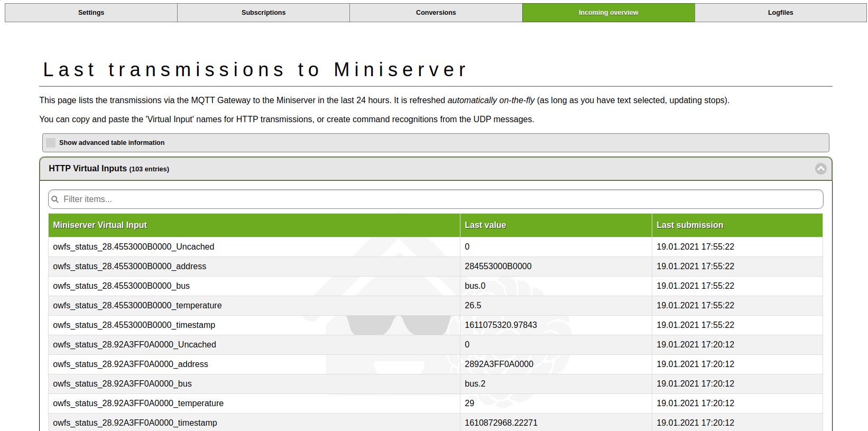This screenshot has width=868, height=431.
Task: Click the Last transmissions to Miniserver heading
Action: click(x=255, y=70)
